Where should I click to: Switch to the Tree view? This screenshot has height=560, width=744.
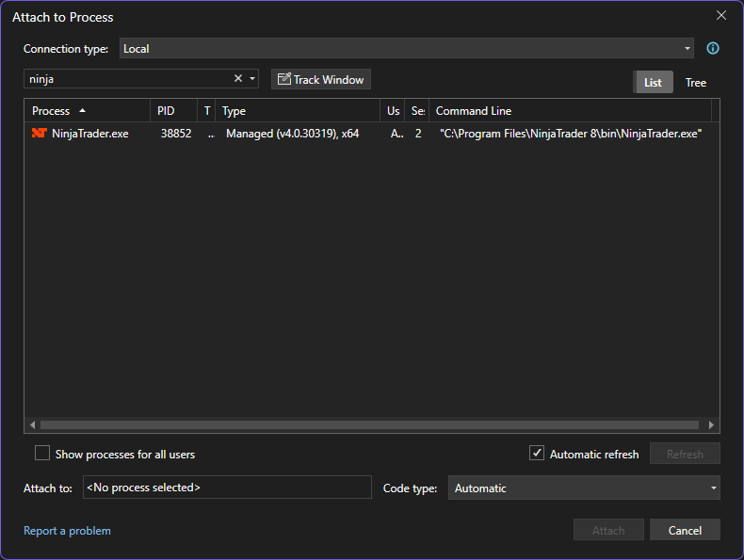[x=696, y=83]
